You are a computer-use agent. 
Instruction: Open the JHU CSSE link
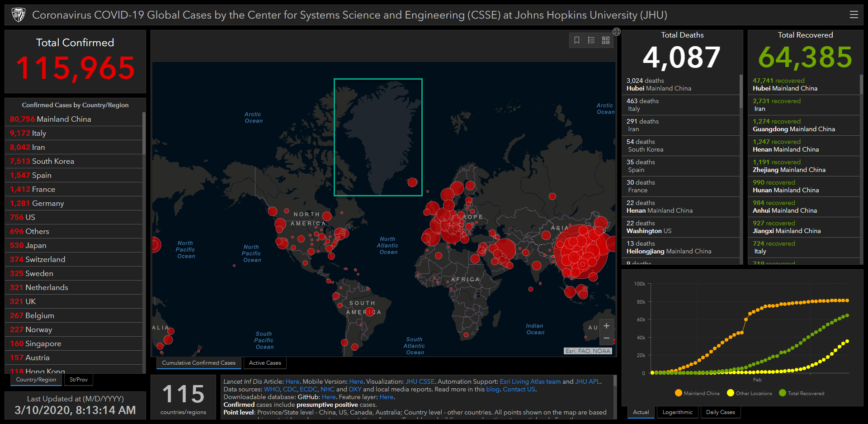[420, 382]
